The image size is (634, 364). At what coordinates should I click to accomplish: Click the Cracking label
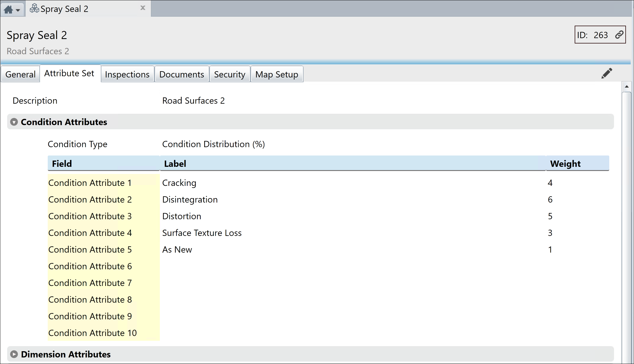(179, 183)
